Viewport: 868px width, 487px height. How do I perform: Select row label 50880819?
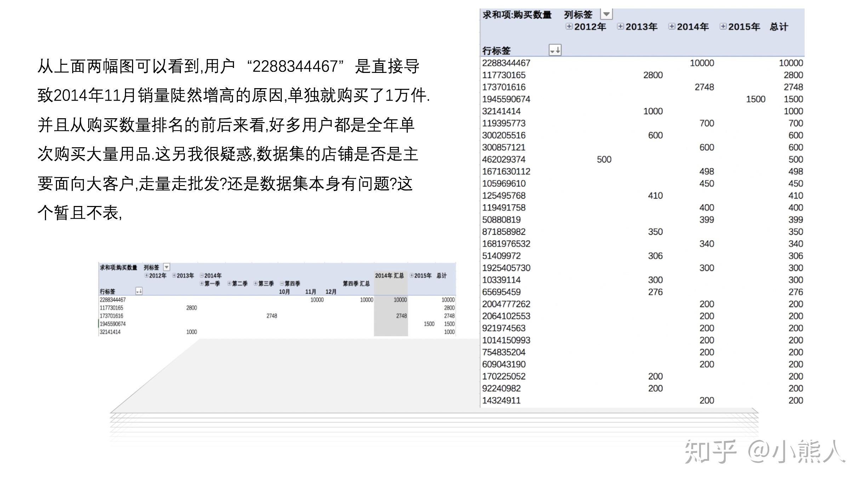501,219
